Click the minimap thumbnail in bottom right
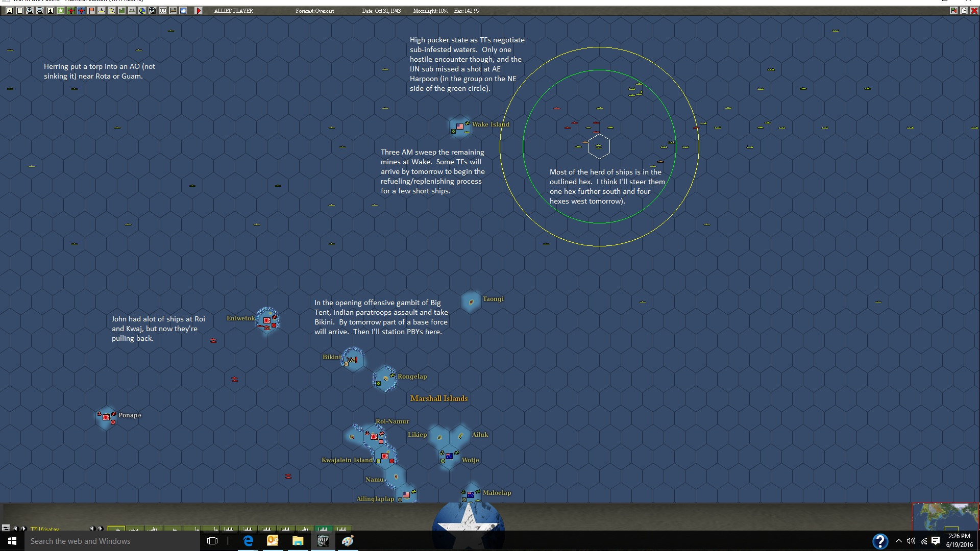This screenshot has height=551, width=980. 945,516
